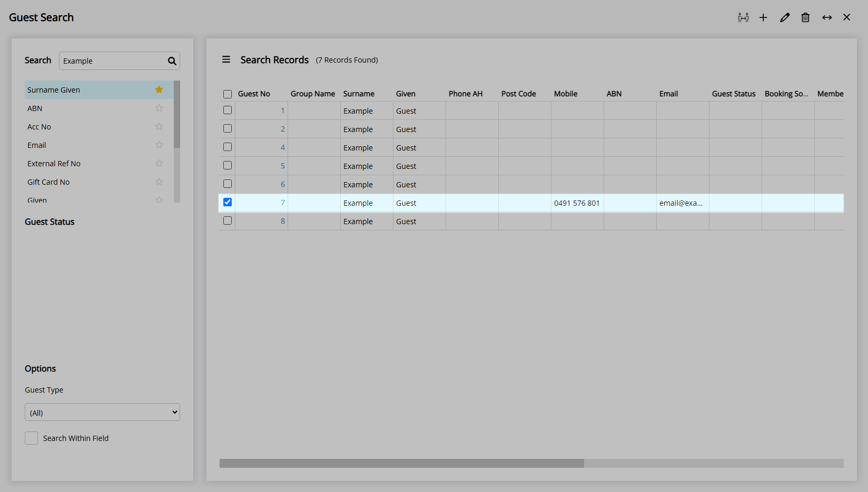Screen dimensions: 868x492
Task: Sort by Guest No column header
Action: 254,94
